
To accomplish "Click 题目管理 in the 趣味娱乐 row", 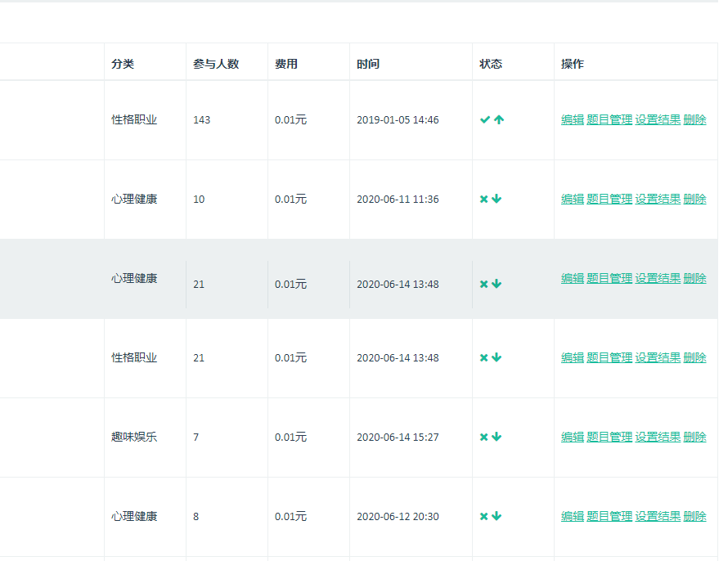I will click(609, 437).
